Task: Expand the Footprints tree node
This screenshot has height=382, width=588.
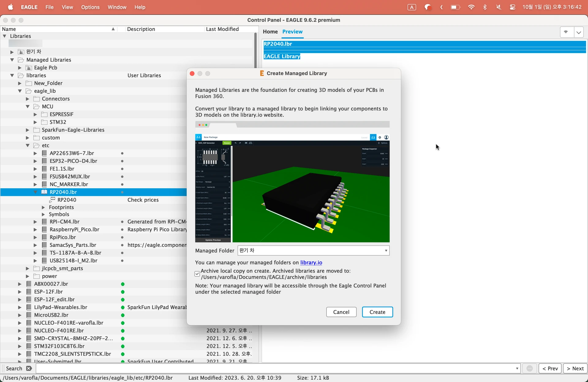Action: [43, 207]
